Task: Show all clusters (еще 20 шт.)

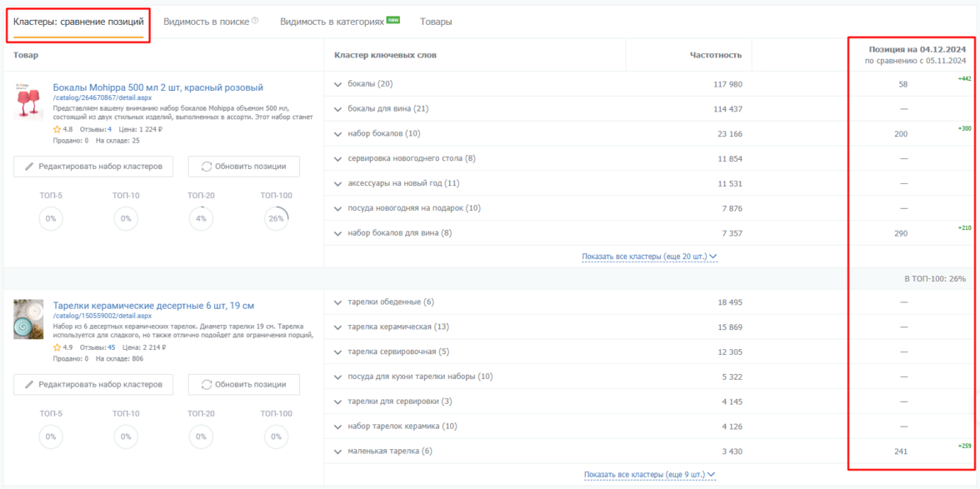Action: pos(649,257)
